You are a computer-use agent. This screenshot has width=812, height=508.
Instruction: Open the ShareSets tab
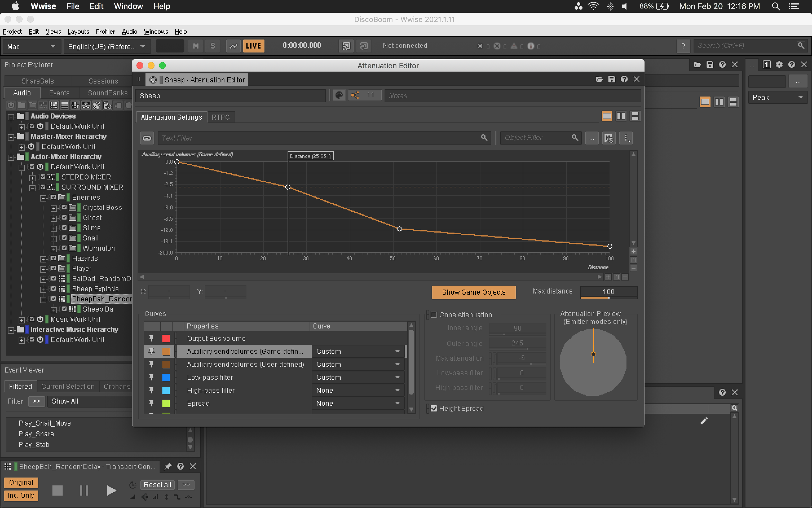(37, 81)
